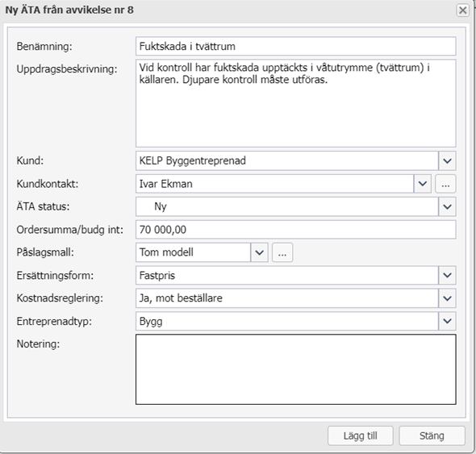Click the Tom modell field text
Screen dimensions: 476x454
pyautogui.click(x=166, y=252)
